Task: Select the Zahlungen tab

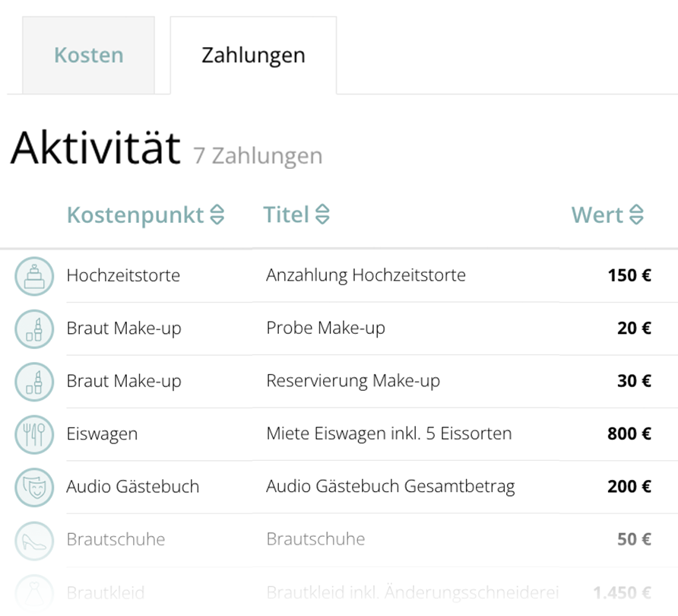Action: 253,56
